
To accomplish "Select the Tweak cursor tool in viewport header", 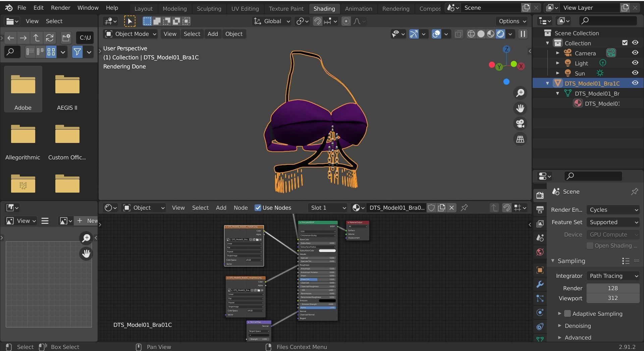I will tap(130, 21).
